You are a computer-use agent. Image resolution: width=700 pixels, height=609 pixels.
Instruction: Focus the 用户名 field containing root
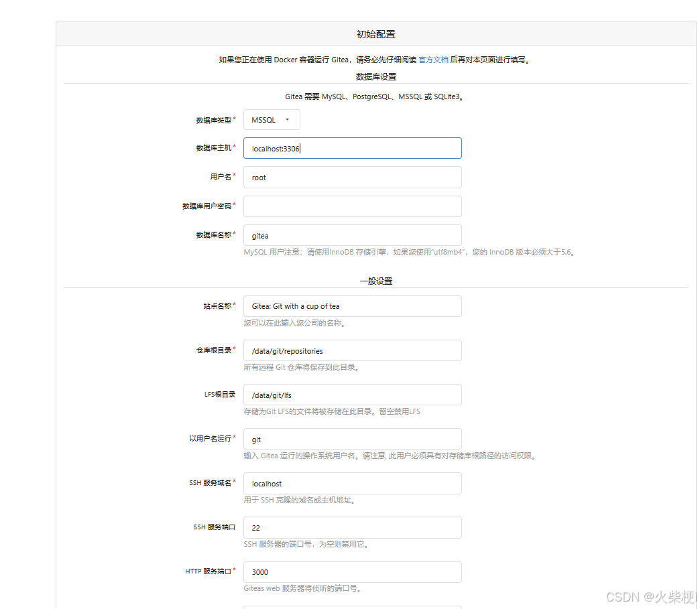352,178
